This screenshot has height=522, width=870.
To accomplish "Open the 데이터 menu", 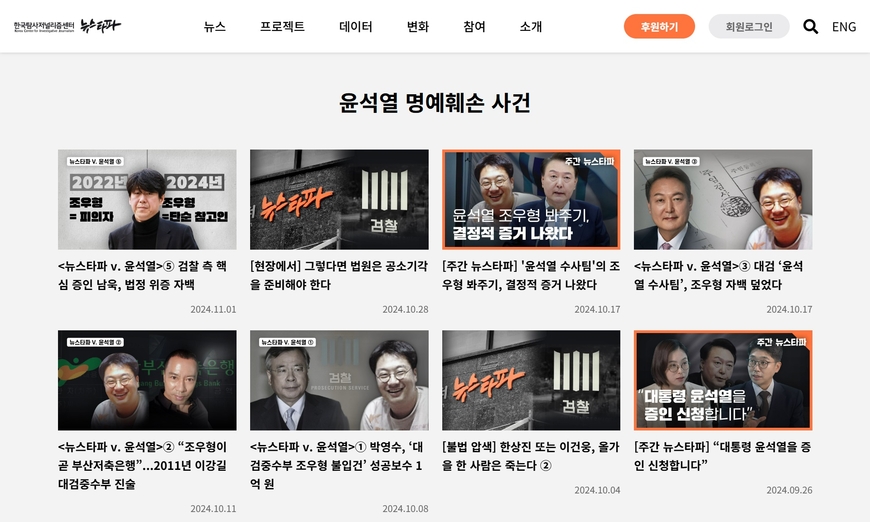I will 356,27.
